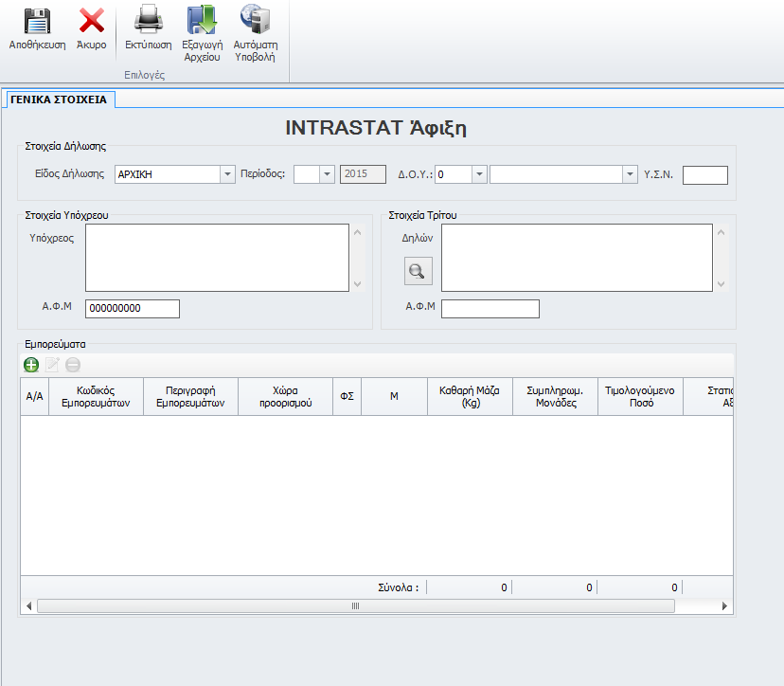The width and height of the screenshot is (784, 686).
Task: Click the Δηλών text area
Action: pyautogui.click(x=577, y=258)
